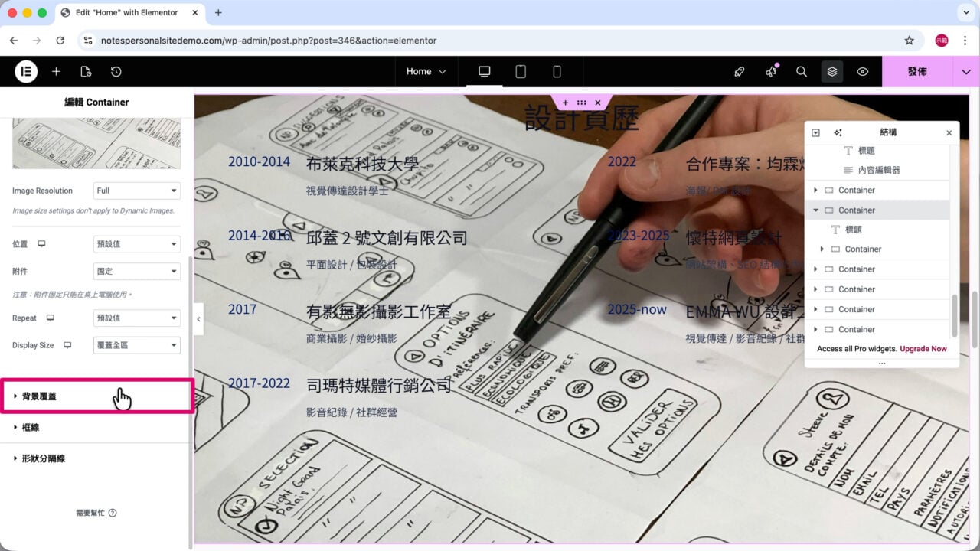Open the rocket launch icon
This screenshot has width=980, height=551.
click(740, 71)
